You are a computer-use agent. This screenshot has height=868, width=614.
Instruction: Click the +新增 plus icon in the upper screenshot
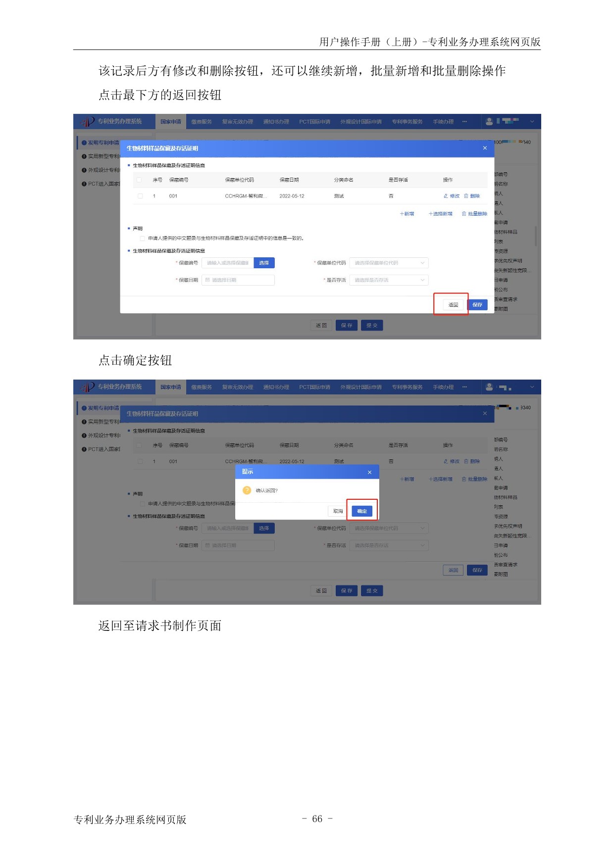click(x=402, y=214)
